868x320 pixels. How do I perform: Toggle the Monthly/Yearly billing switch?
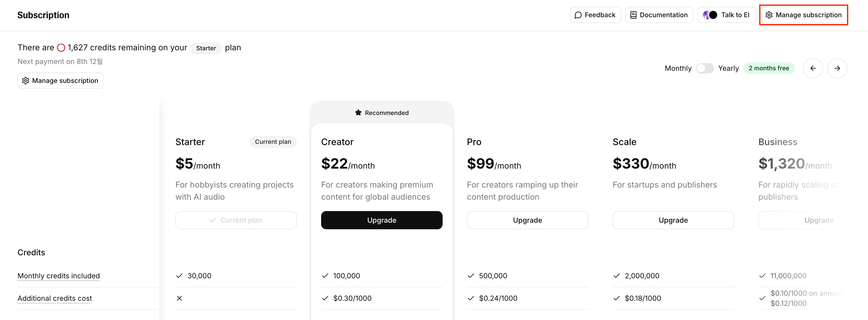[705, 68]
